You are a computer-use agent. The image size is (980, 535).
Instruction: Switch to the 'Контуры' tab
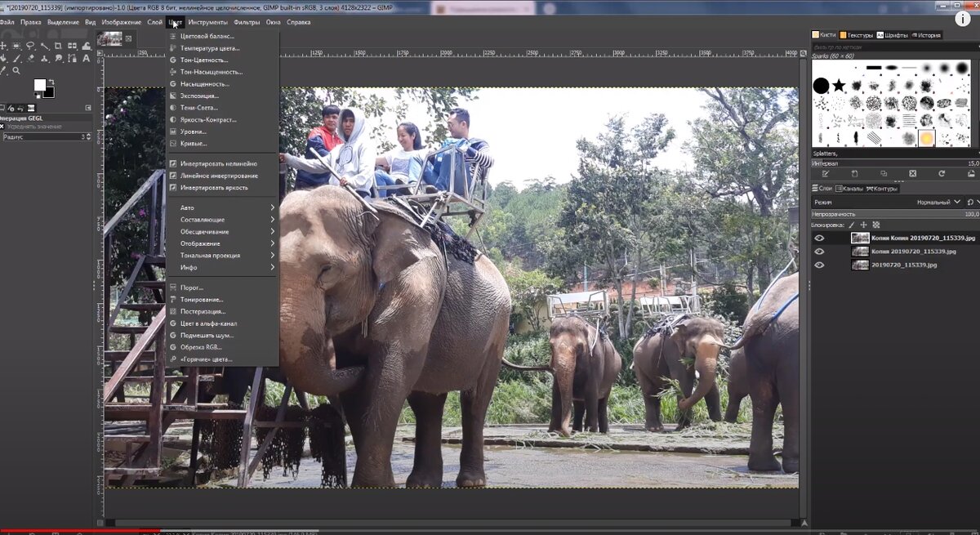pos(882,189)
